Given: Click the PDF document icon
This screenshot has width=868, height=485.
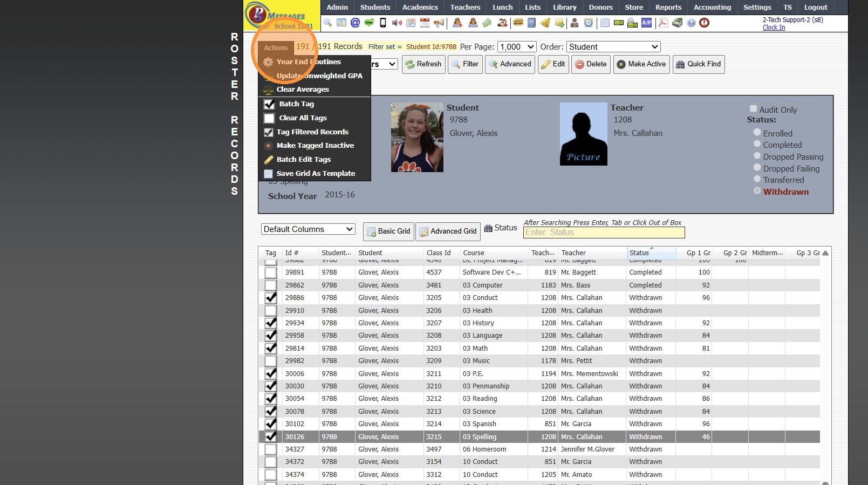Looking at the screenshot, I should click(663, 23).
